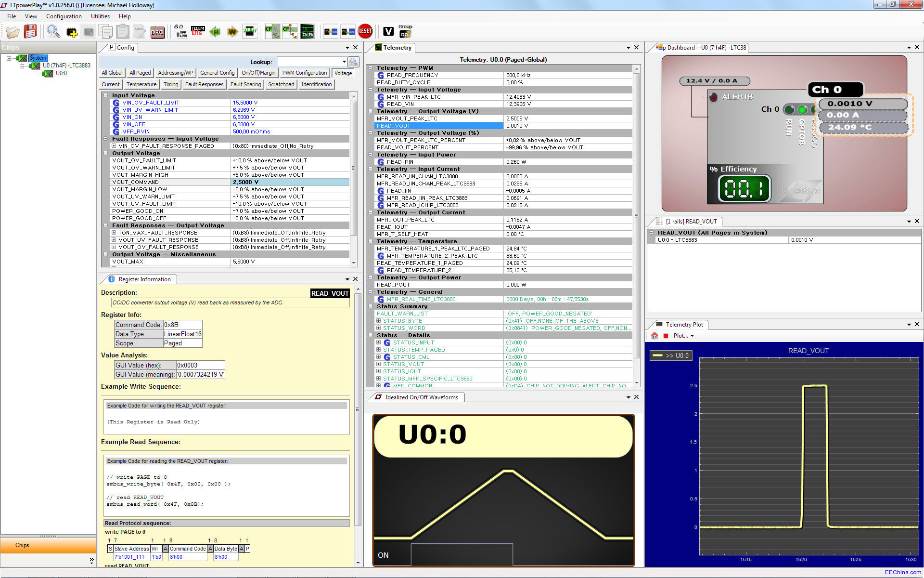Toggle the TELEM Dis telemetry icon
The width and height of the screenshot is (924, 578).
point(198,31)
